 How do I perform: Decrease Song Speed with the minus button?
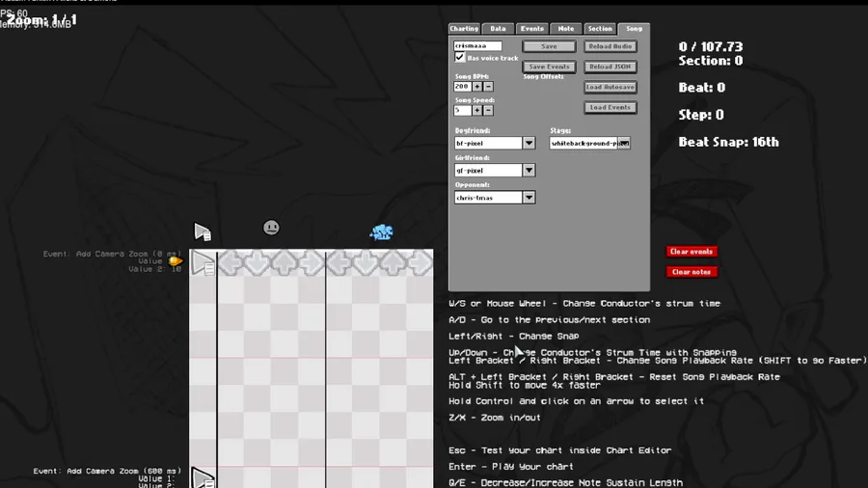tap(488, 110)
